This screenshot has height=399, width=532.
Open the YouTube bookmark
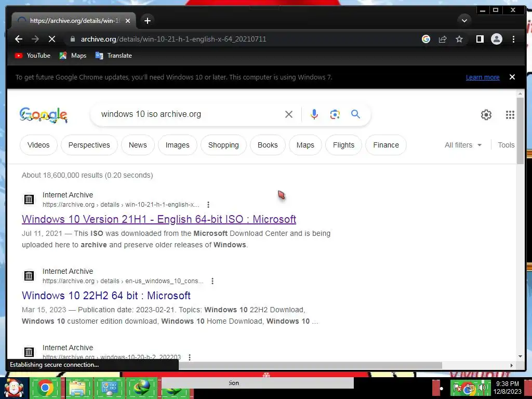click(x=33, y=56)
